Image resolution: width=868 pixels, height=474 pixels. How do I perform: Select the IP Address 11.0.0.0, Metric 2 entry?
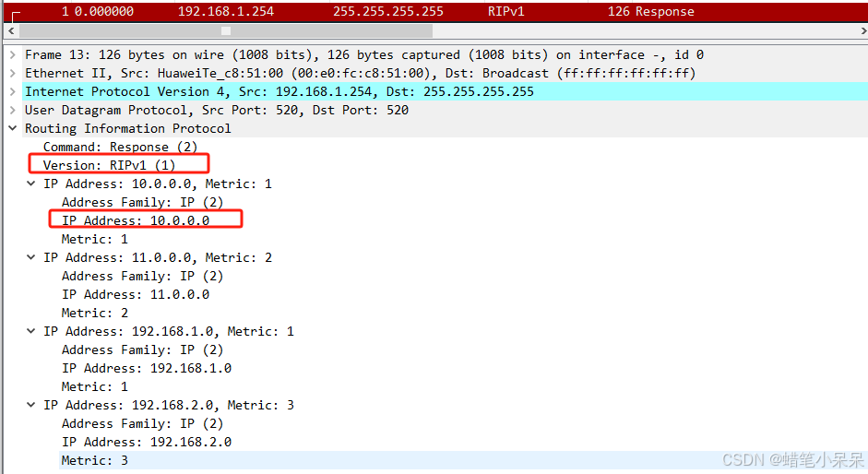tap(158, 257)
